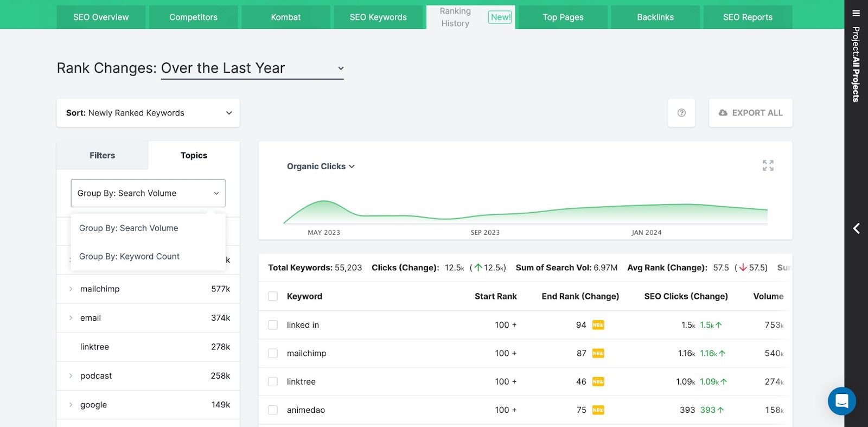
Task: Sort by the Start Rank column header
Action: (496, 296)
